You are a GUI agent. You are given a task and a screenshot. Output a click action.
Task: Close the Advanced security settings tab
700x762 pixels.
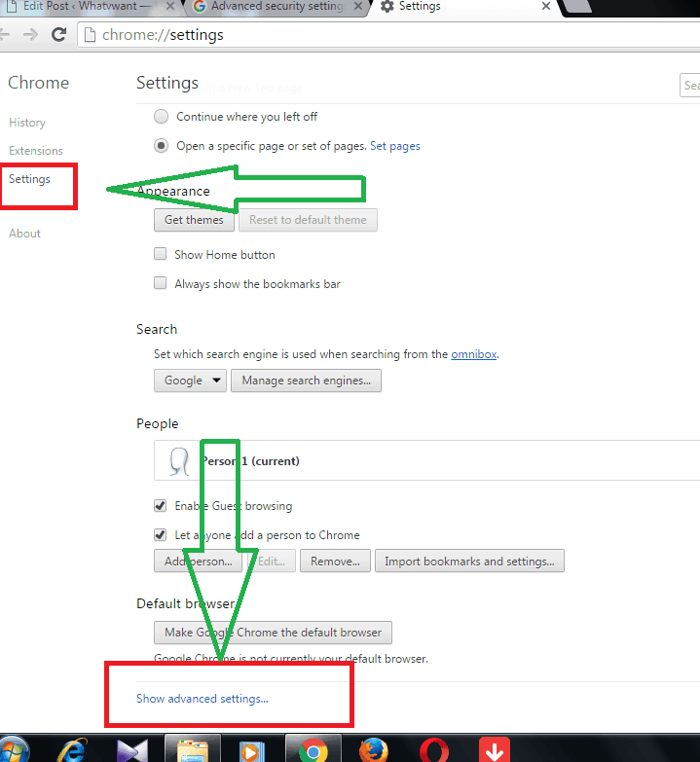(x=357, y=6)
